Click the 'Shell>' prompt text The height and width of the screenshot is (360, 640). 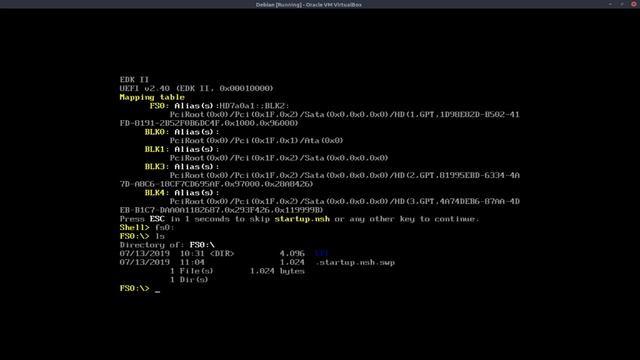click(134, 227)
